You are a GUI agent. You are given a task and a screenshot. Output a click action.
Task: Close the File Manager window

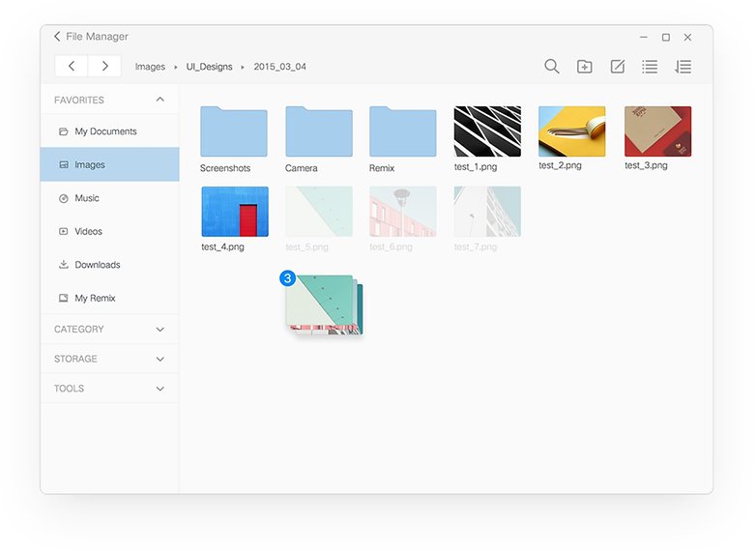tap(688, 37)
